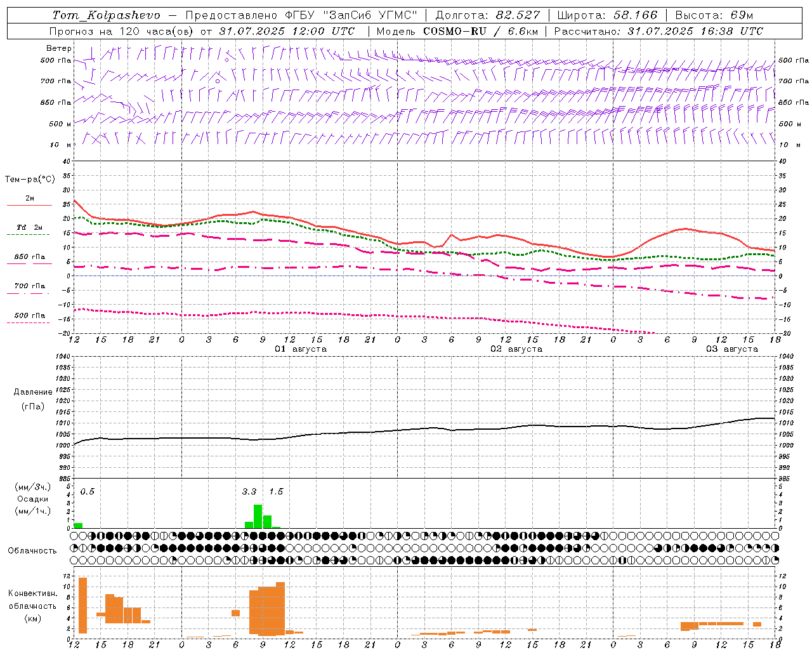The height and width of the screenshot is (650, 812).
Task: Click the 3.3 precipitation total value
Action: pos(249,492)
